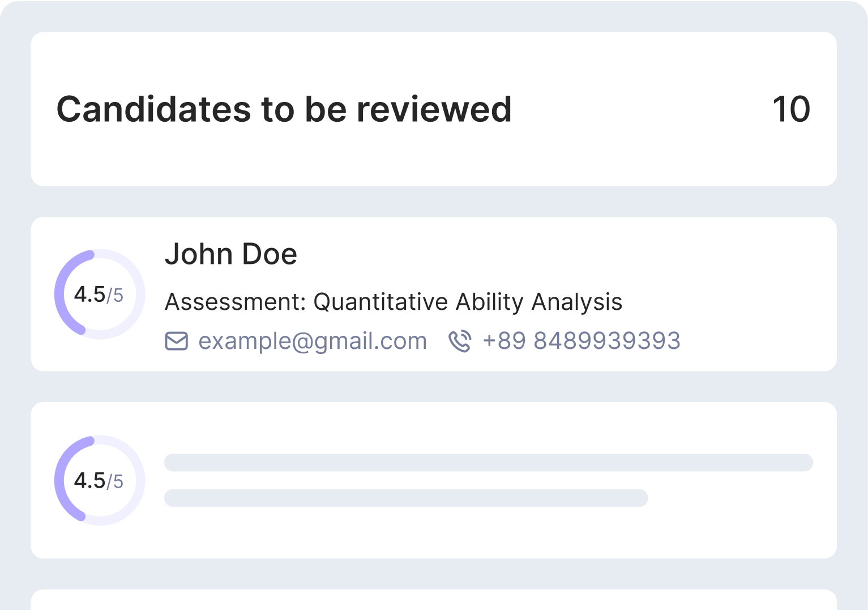
Task: Open the John Doe candidate name
Action: 231,254
